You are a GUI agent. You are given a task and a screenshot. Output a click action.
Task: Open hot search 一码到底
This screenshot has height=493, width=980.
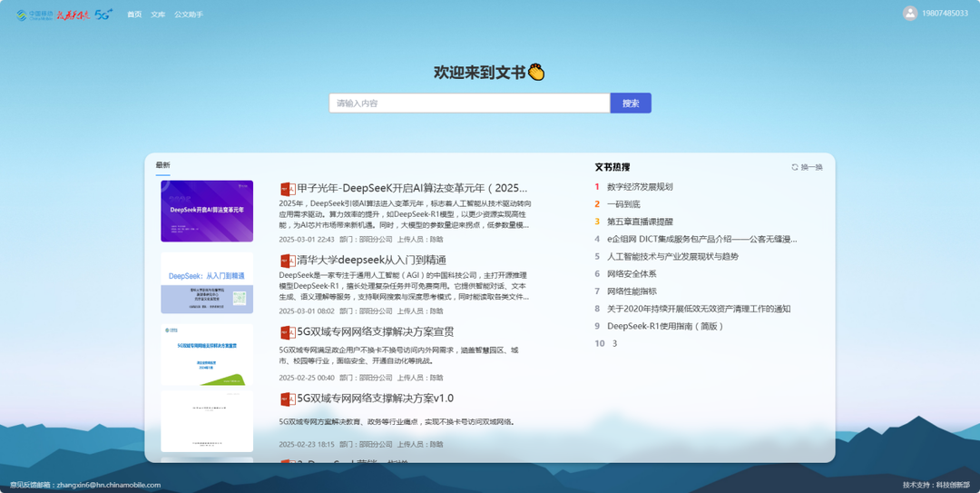pyautogui.click(x=623, y=204)
